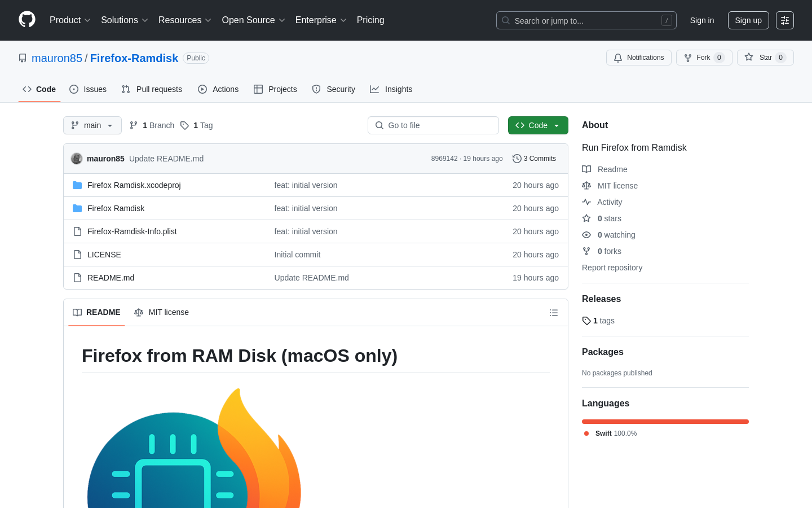
Task: Select the README tab in file viewer
Action: click(96, 312)
